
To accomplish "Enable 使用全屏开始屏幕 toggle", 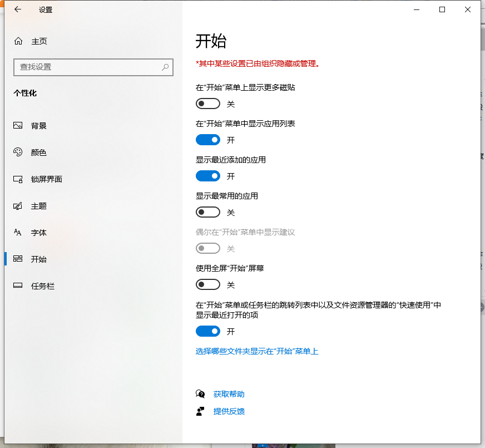I will 208,284.
